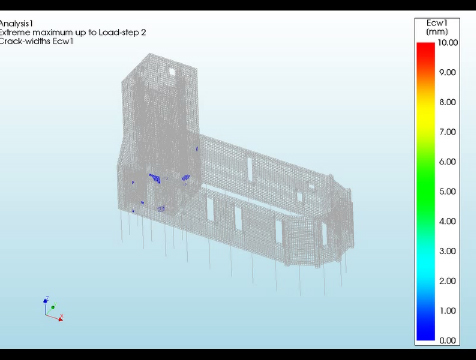Select the tall narrow window on back nave wall
The width and height of the screenshot is (476, 360).
(x=250, y=169)
